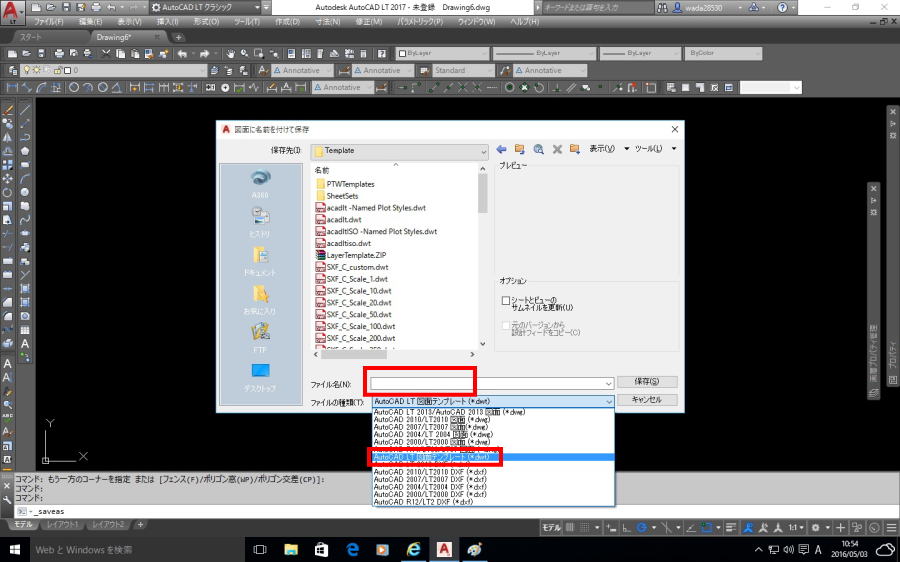Click the モデル layout tab at bottom
The image size is (900, 562).
pyautogui.click(x=24, y=525)
